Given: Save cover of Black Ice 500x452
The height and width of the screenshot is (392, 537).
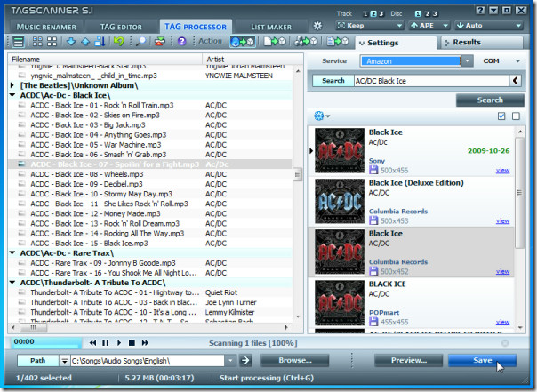Looking at the screenshot, I should [373, 271].
